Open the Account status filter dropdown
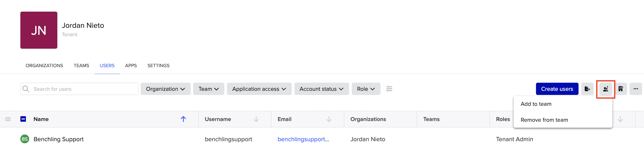 pyautogui.click(x=322, y=89)
